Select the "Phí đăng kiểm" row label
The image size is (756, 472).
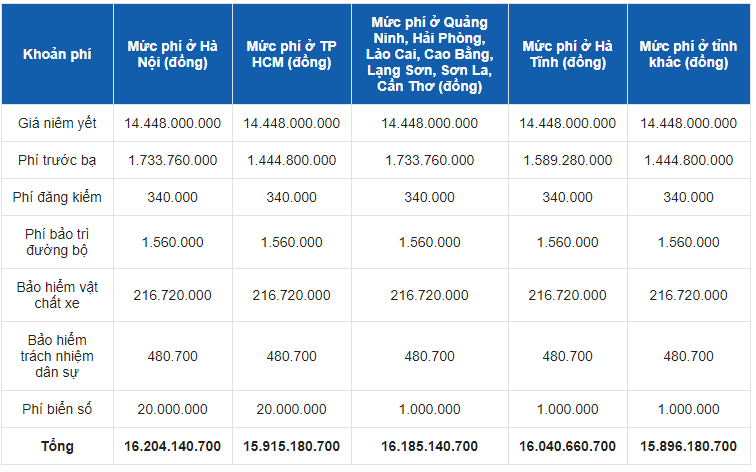[57, 197]
